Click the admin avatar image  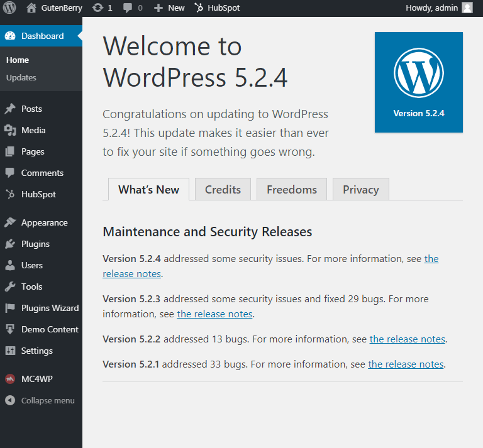coord(467,8)
